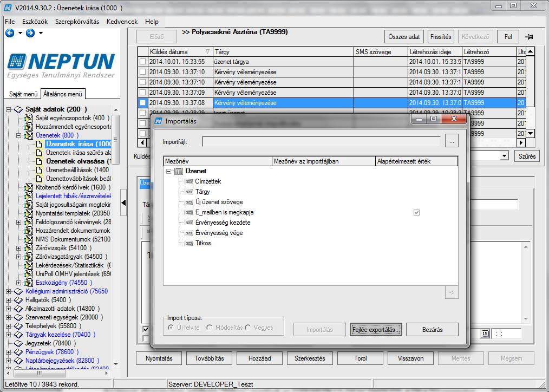Click the Fejléc exportálás button
Screen dimensions: 549x392
click(x=376, y=330)
